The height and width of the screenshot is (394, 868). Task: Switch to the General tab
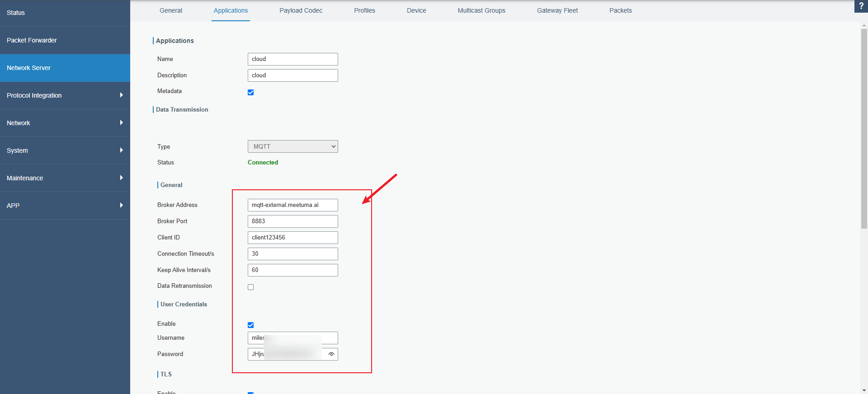click(x=171, y=10)
